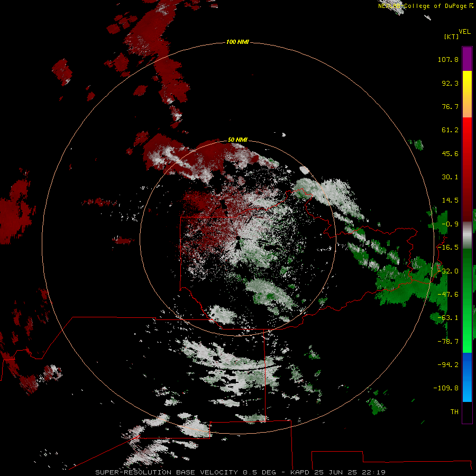476x476 pixels.
Task: Click the TH legend label
Action: point(454,412)
